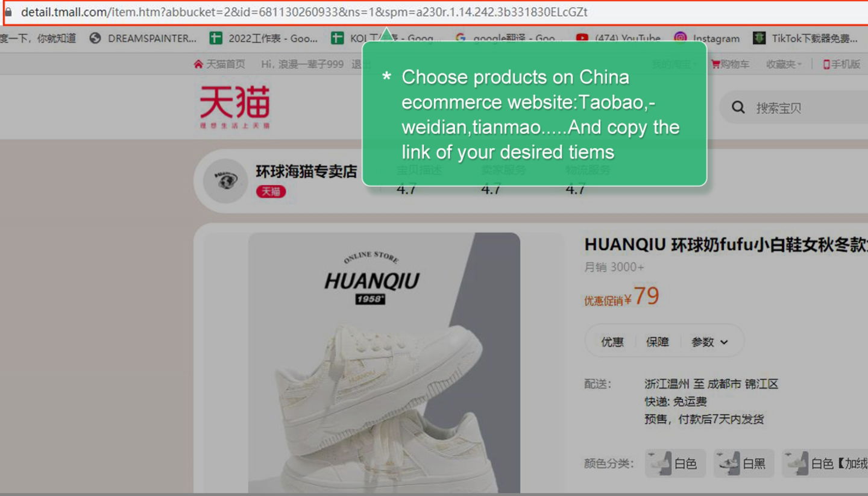
Task: Click the 环球海猫专卖店 store avatar
Action: [x=225, y=181]
